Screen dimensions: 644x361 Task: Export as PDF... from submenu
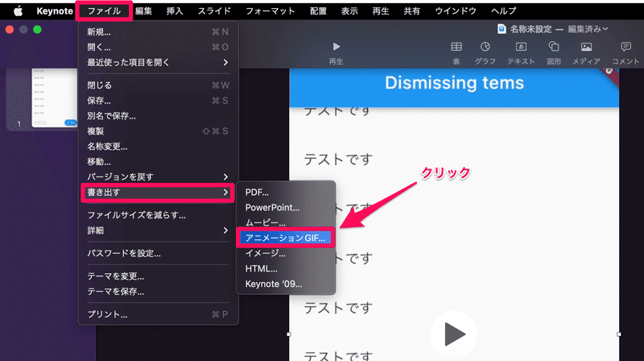point(286,192)
